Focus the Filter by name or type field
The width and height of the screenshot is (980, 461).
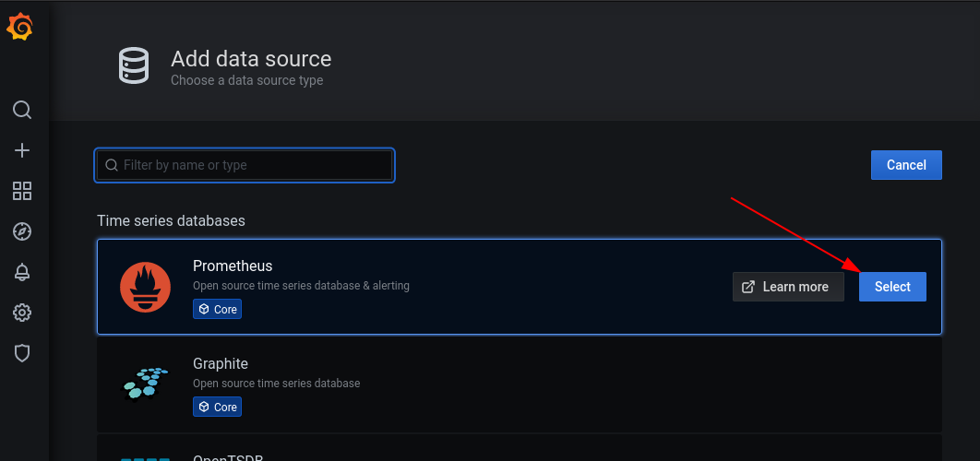tap(245, 165)
